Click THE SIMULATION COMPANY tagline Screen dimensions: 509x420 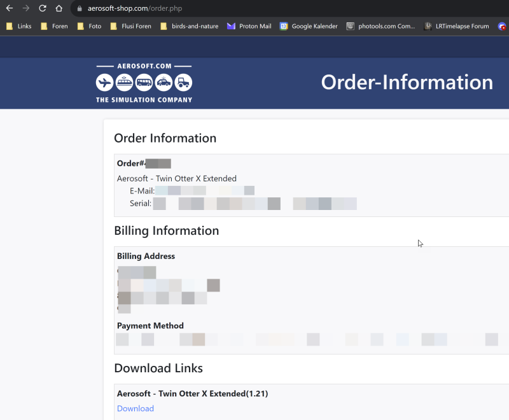[x=144, y=100]
